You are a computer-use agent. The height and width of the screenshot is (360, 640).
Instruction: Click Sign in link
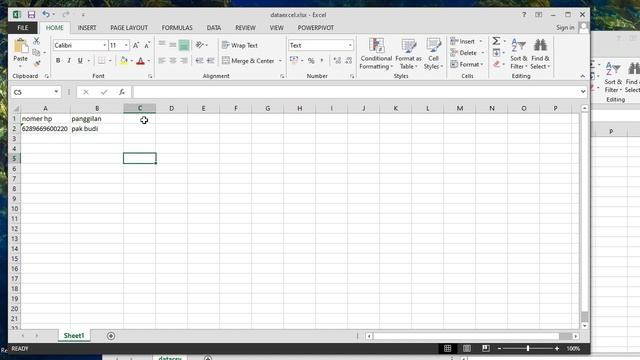(x=565, y=28)
